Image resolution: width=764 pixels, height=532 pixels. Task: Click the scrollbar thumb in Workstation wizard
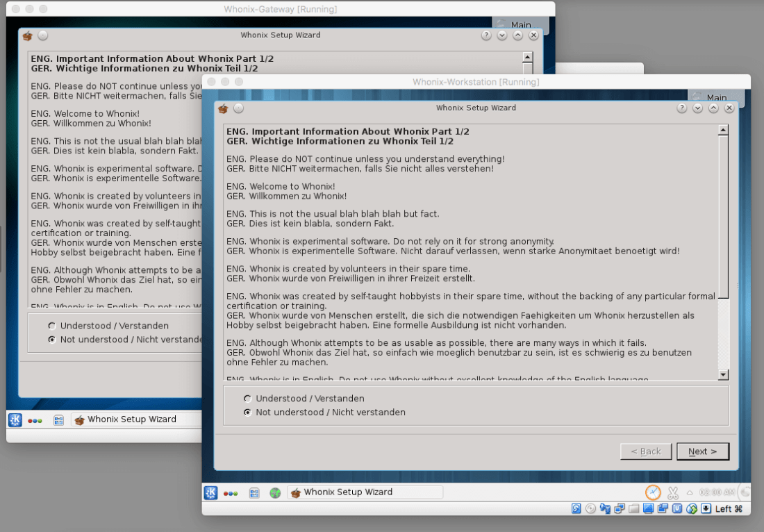[x=724, y=217]
